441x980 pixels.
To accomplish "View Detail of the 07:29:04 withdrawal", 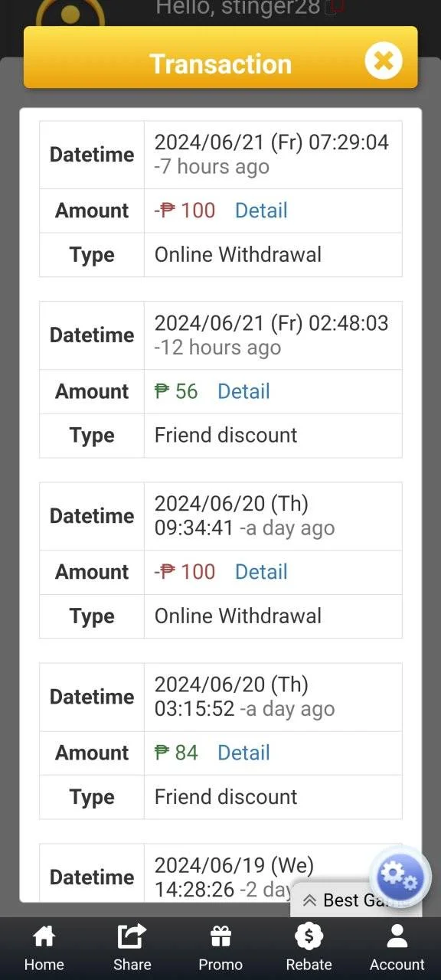I will click(261, 211).
